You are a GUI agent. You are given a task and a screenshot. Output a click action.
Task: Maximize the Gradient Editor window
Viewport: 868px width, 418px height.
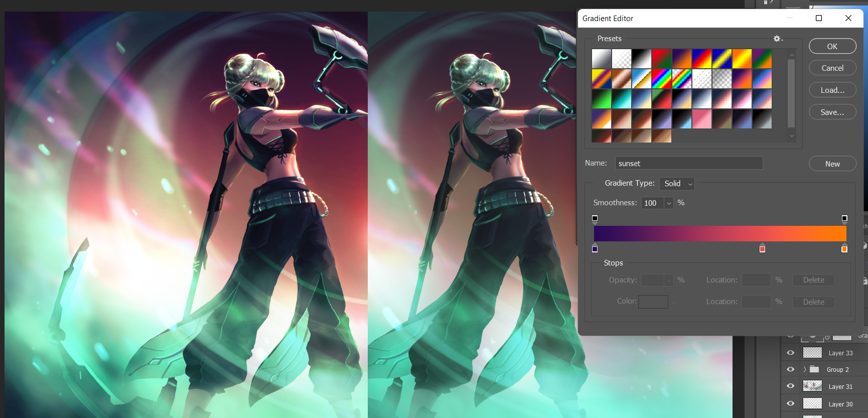point(819,18)
